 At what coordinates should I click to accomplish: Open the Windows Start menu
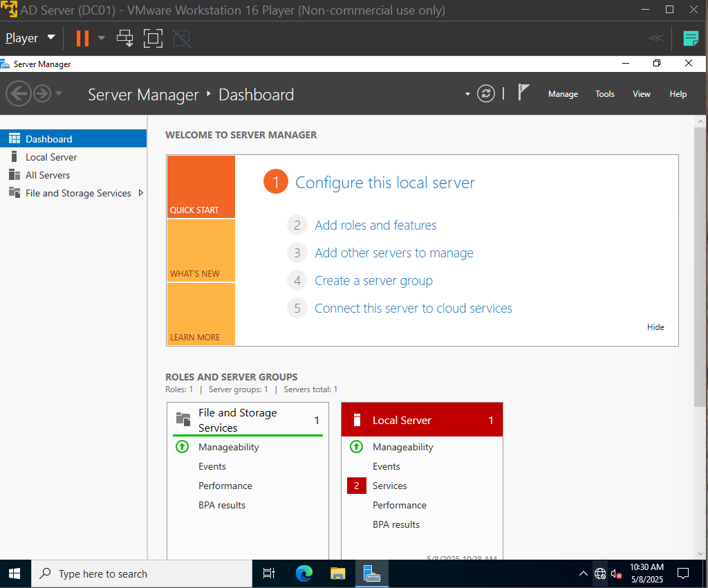[15, 573]
